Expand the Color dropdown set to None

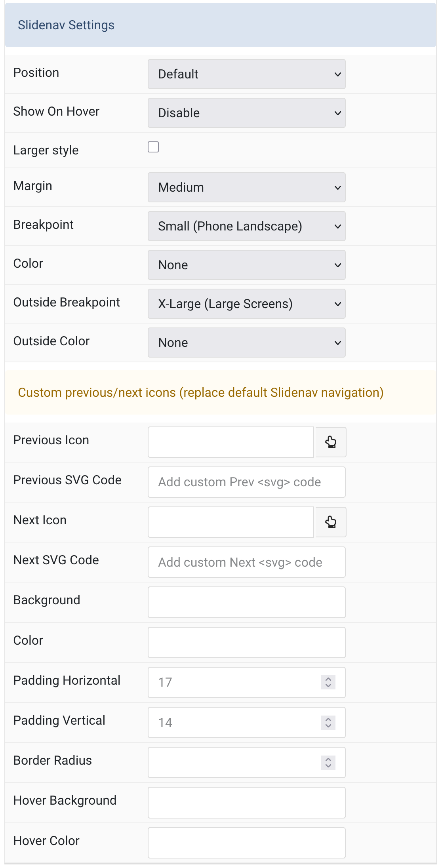point(246,265)
